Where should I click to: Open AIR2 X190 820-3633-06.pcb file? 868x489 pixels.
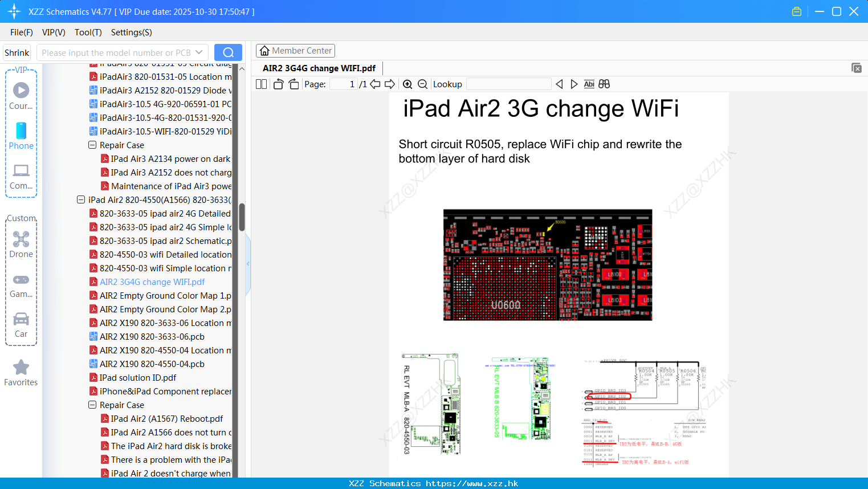147,337
